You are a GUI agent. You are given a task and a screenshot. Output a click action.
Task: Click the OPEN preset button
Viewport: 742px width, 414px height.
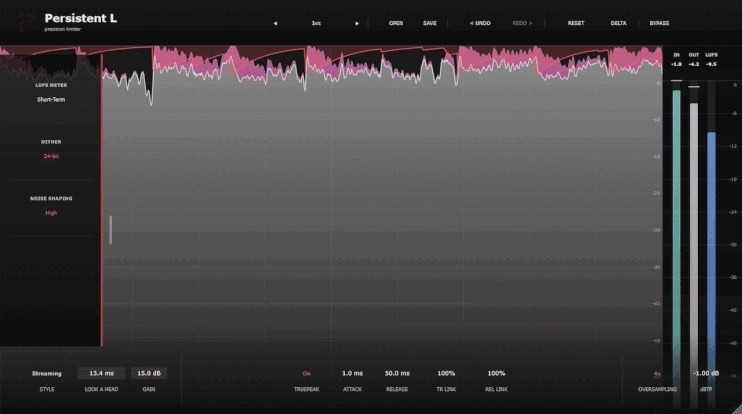pyautogui.click(x=396, y=23)
